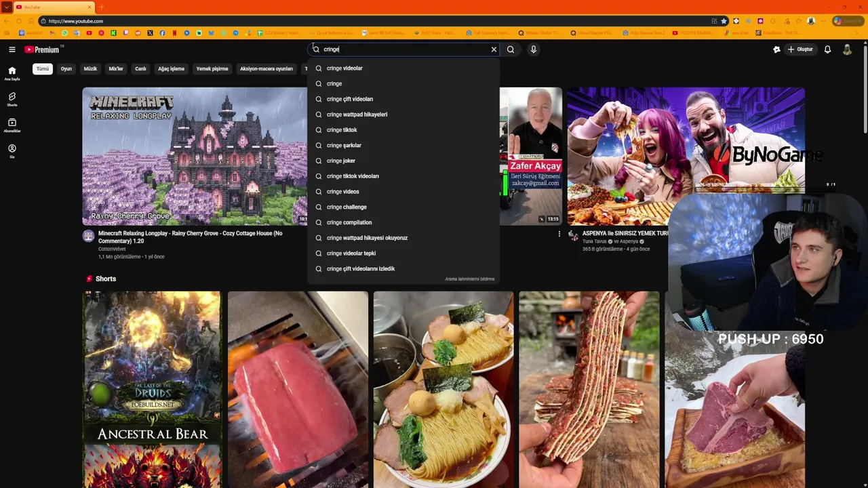
Task: Select the Canlı filter chip
Action: tap(140, 68)
